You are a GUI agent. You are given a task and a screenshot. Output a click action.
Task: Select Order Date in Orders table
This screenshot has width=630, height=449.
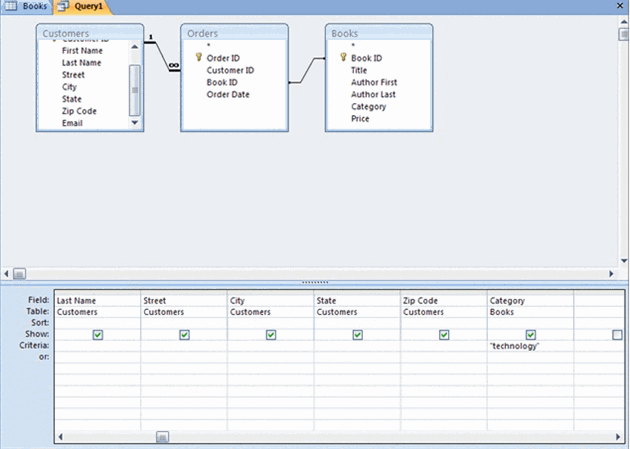coord(228,94)
